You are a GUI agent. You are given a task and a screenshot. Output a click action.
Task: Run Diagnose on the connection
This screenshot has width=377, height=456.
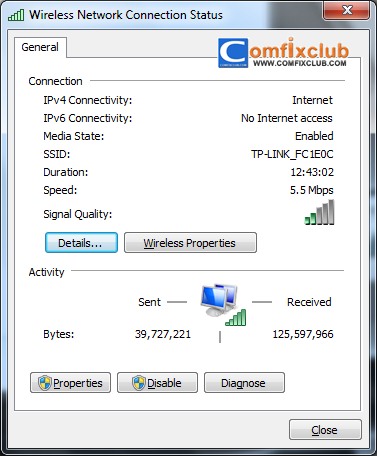pos(244,383)
